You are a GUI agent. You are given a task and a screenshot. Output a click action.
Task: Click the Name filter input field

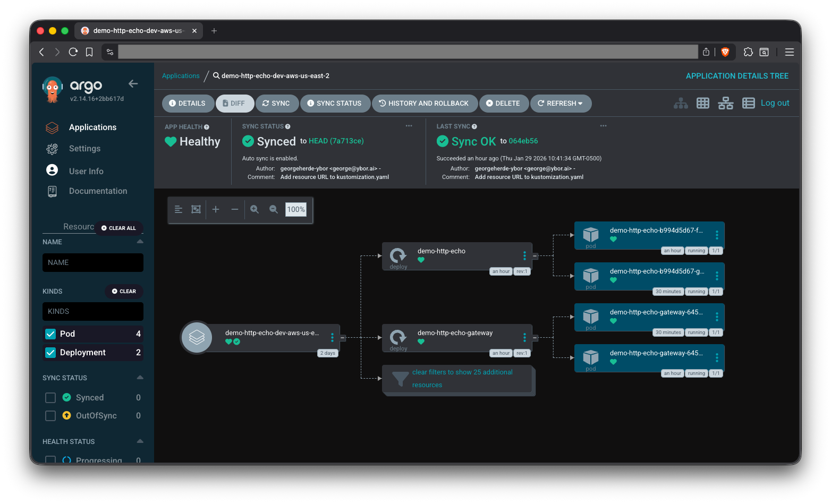tap(93, 263)
